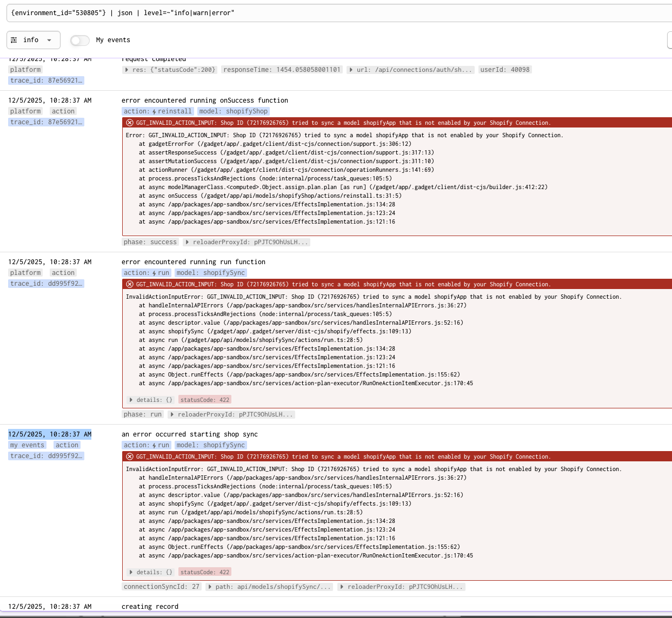Screen dimensions: 672x618
Task: Click trace_id: dd995f92 in run function error entry
Action: tap(46, 284)
